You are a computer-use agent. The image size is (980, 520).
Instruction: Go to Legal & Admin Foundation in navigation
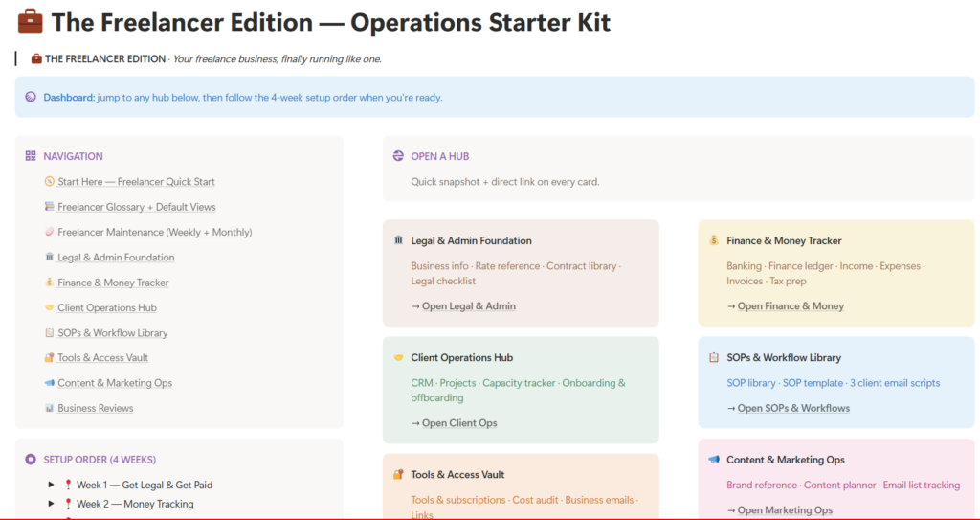[116, 258]
